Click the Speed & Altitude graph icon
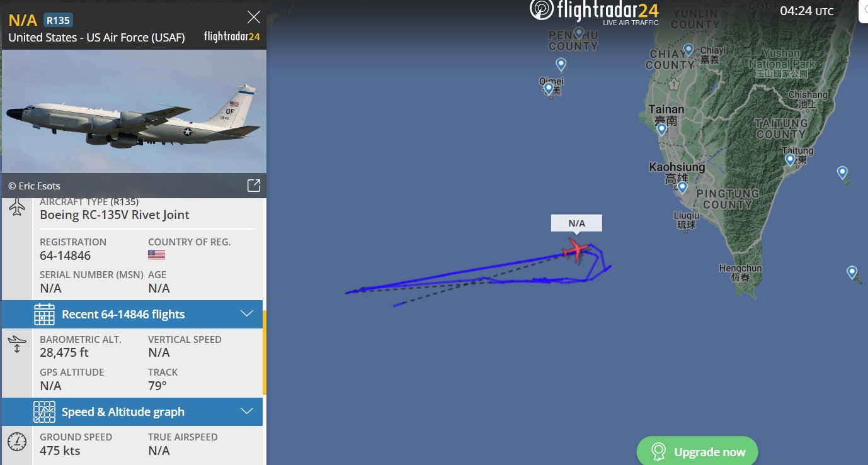868x465 pixels. point(44,412)
